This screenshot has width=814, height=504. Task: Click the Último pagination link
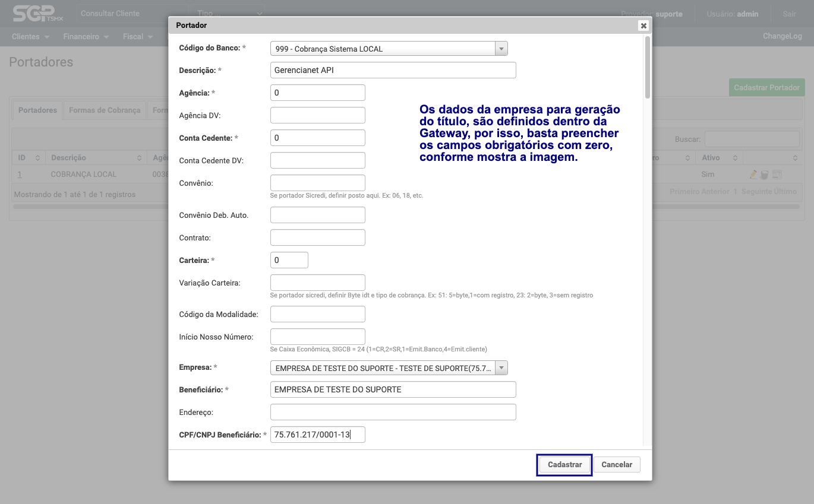785,192
